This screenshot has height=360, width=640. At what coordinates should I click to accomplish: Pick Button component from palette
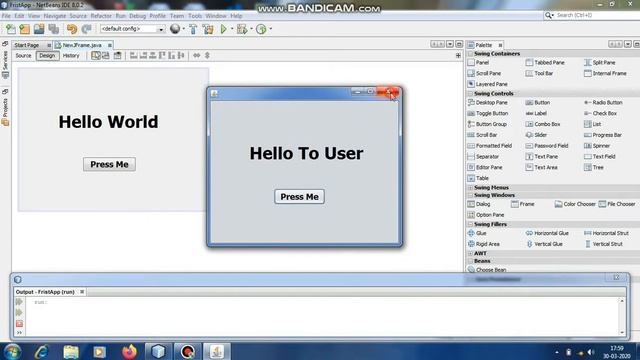538,103
